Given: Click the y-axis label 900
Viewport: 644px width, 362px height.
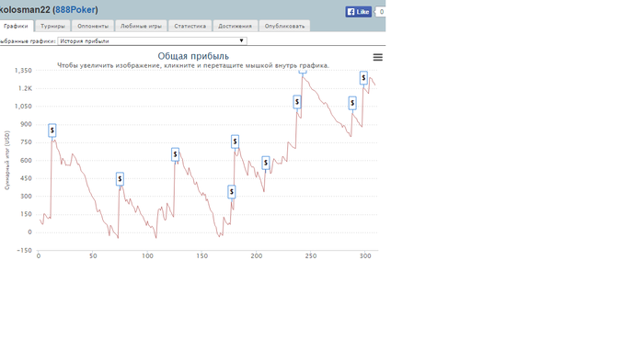Looking at the screenshot, I should point(26,124).
